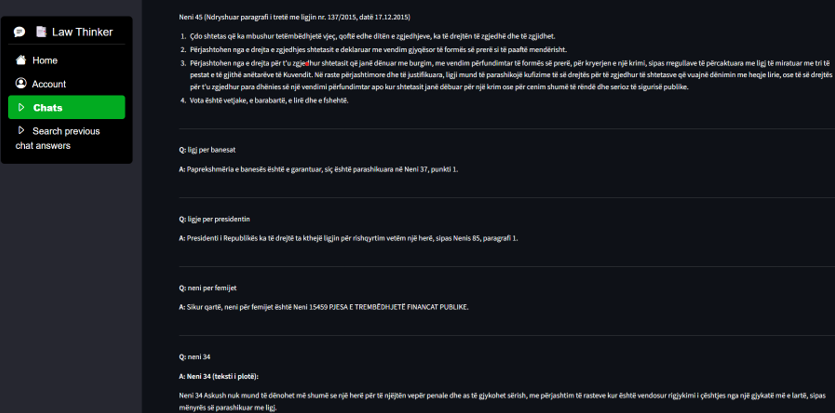Click the document icon beside Law Thinker
This screenshot has height=413, width=835.
point(41,32)
